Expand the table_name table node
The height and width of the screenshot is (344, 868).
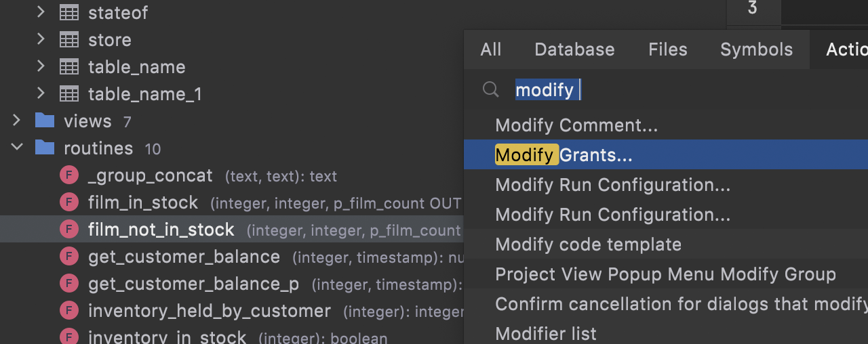[41, 66]
